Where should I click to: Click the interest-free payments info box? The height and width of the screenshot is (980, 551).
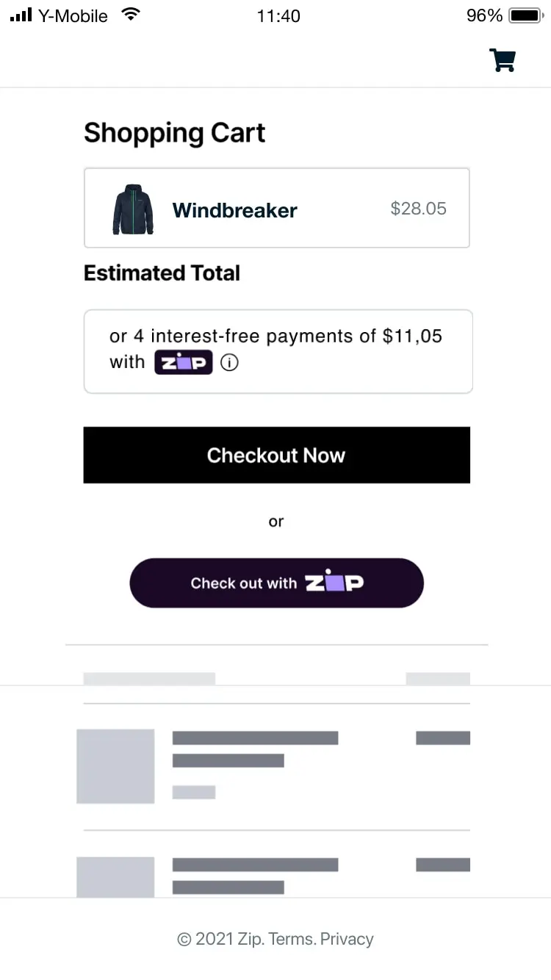(278, 350)
